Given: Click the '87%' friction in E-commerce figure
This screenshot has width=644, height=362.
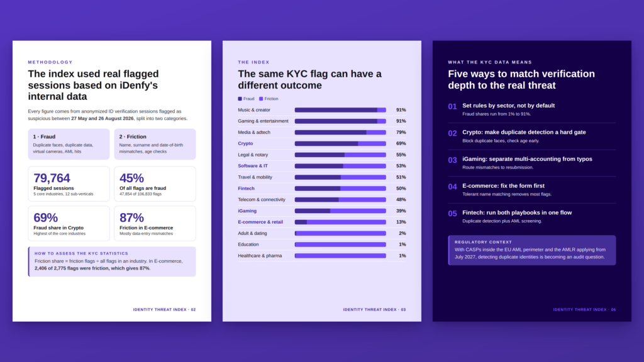Looking at the screenshot, I should [131, 217].
